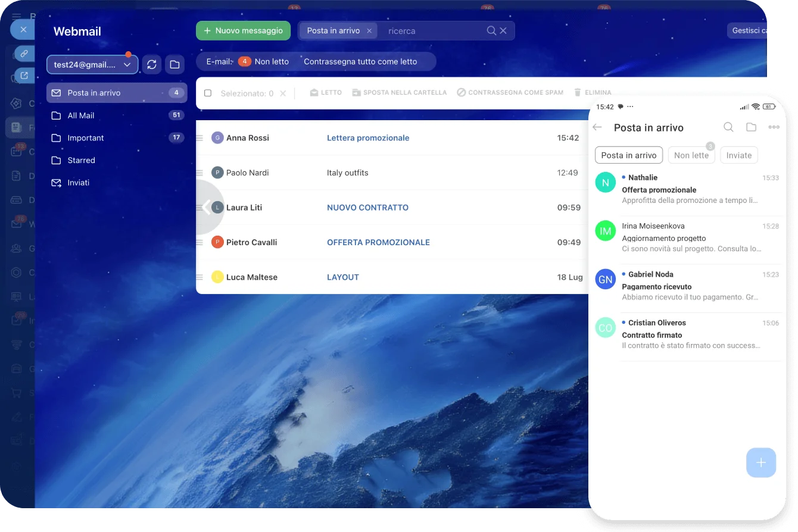Click SPOSTA NELLA CARTELLA action
Viewport: 798px width, 532px height.
[399, 93]
